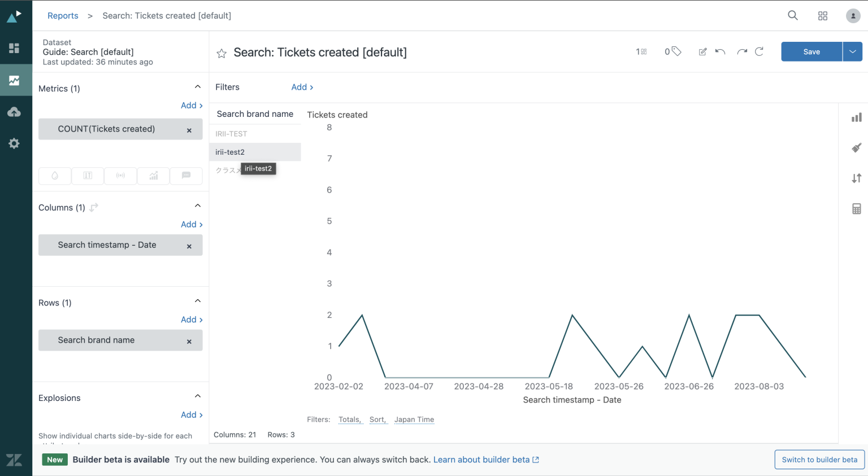This screenshot has height=476, width=868.
Task: Collapse the Explosions section
Action: (x=198, y=396)
